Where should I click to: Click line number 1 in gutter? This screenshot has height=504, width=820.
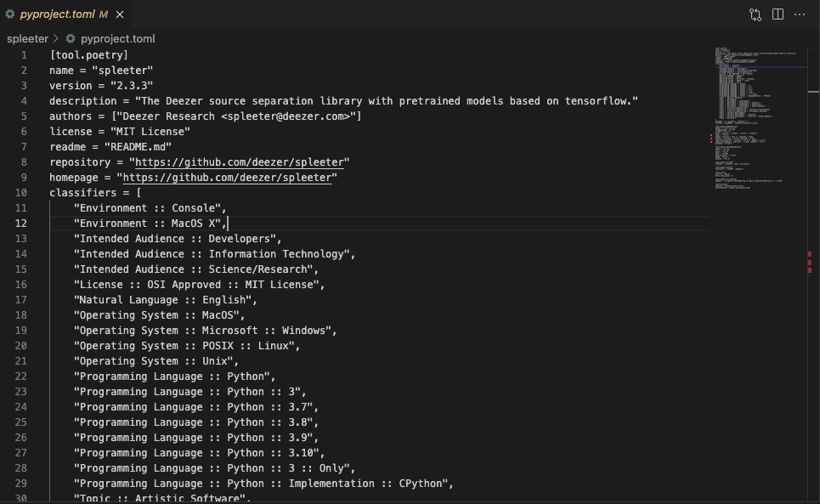[24, 55]
